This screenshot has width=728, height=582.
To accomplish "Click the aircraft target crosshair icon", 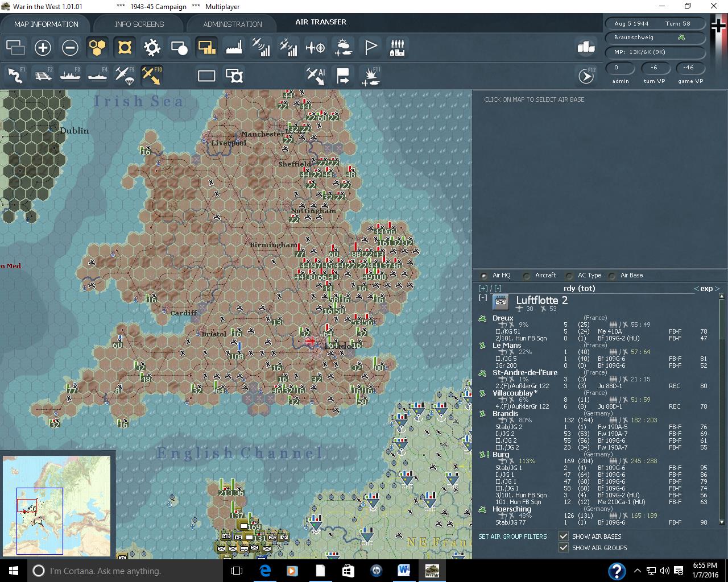I will [316, 48].
